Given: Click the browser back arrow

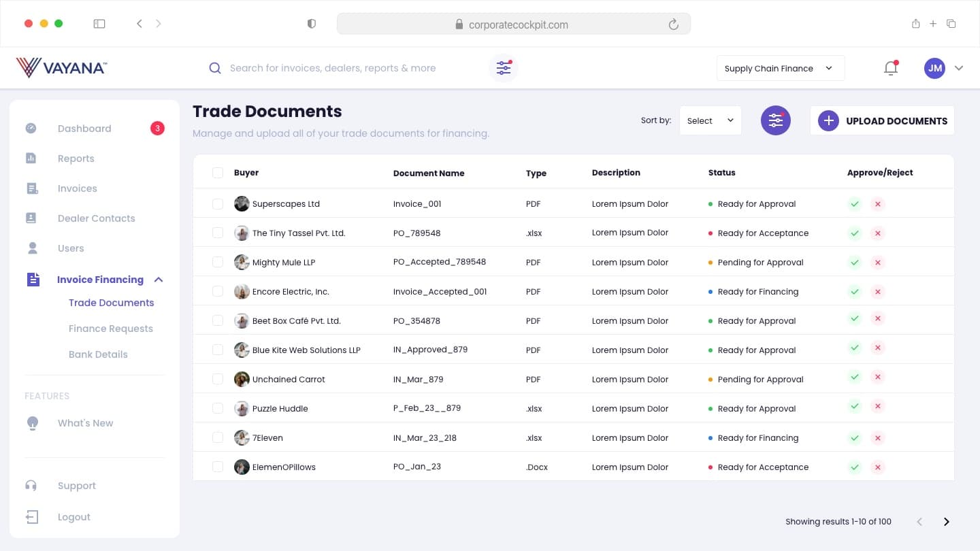Looking at the screenshot, I should coord(139,24).
